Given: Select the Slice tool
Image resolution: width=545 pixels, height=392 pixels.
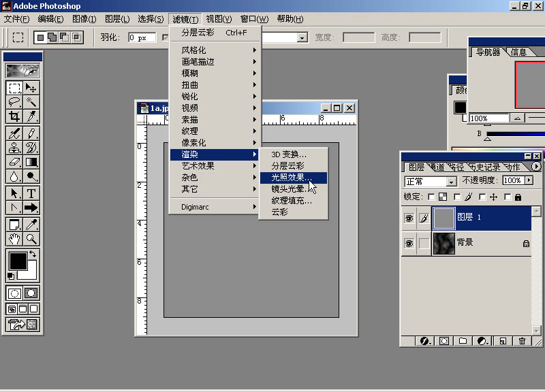Looking at the screenshot, I should pos(31,116).
